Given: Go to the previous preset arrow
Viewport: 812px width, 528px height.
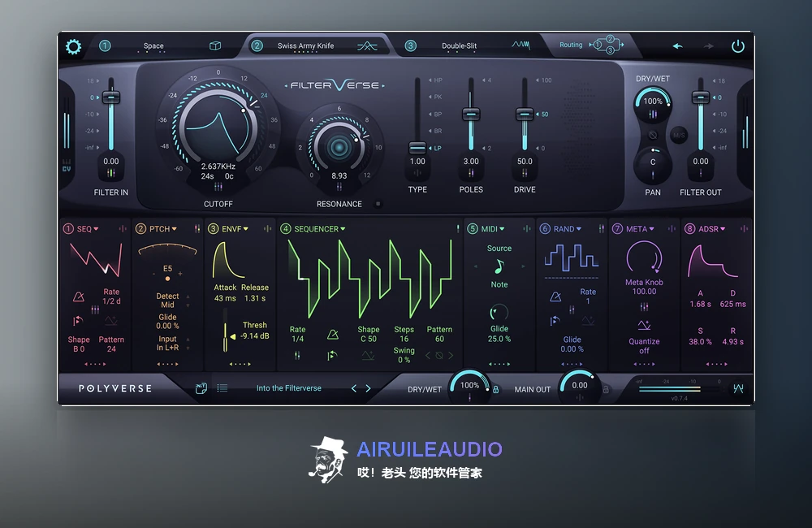Looking at the screenshot, I should [x=354, y=388].
